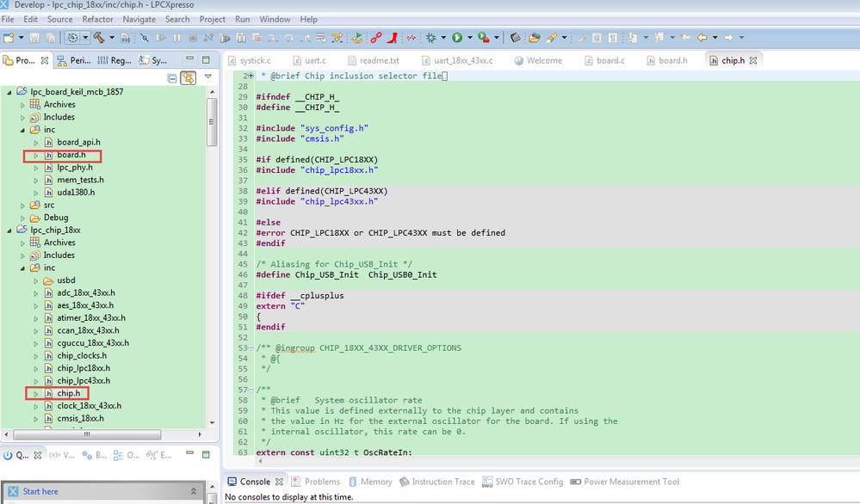Click the Step Into debug icon
This screenshot has width=860, height=504.
click(x=273, y=38)
